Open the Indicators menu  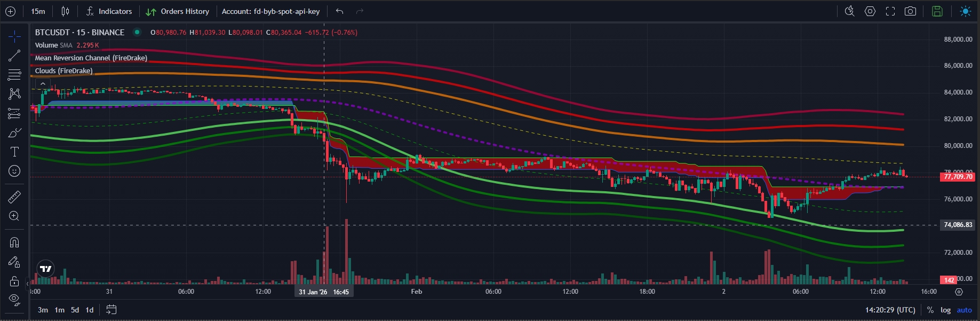109,11
